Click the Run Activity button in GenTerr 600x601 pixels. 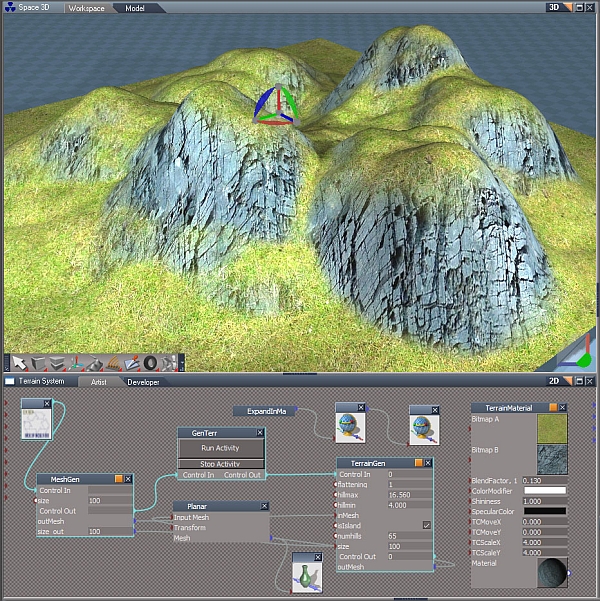pyautogui.click(x=220, y=448)
